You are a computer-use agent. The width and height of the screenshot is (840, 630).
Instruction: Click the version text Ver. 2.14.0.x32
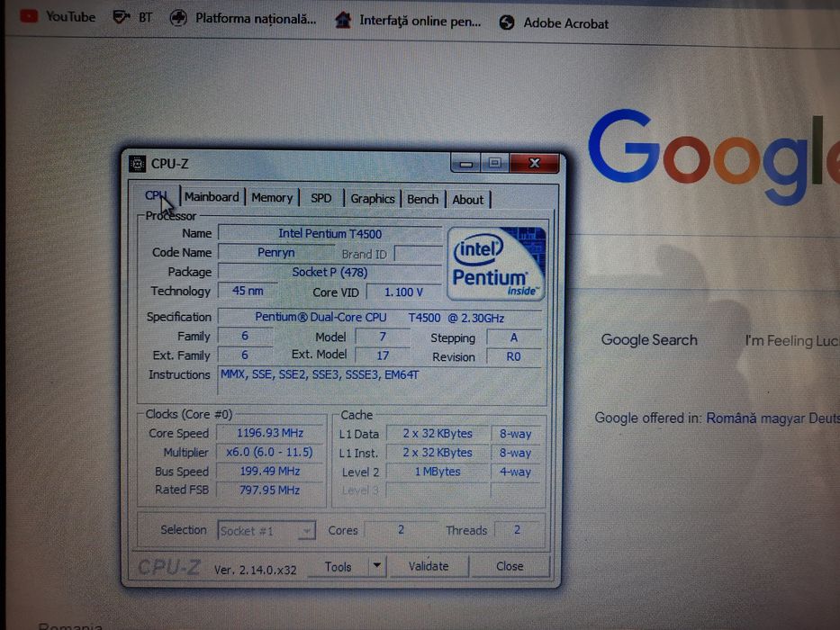[x=255, y=570]
